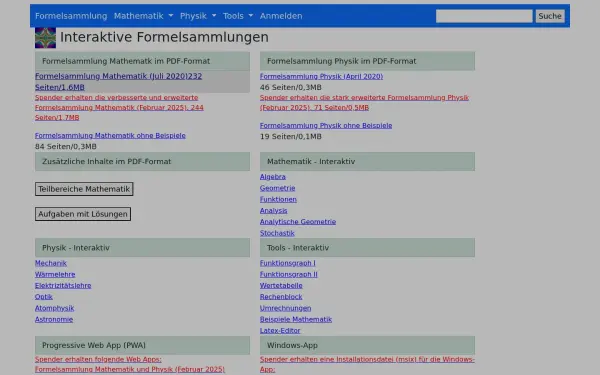This screenshot has height=375, width=600.
Task: Click 'Formelsammlung Physik im PDF-Format' section header
Action: [x=367, y=61]
